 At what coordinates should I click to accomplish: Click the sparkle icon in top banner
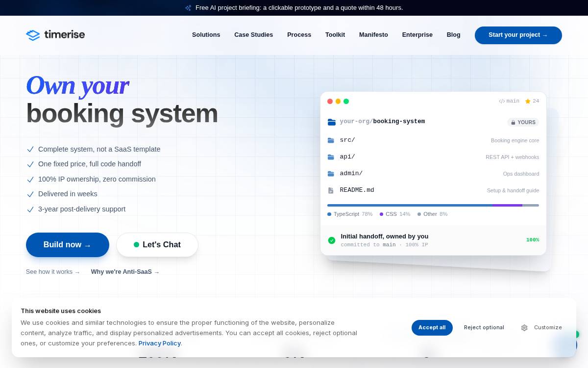tap(188, 8)
